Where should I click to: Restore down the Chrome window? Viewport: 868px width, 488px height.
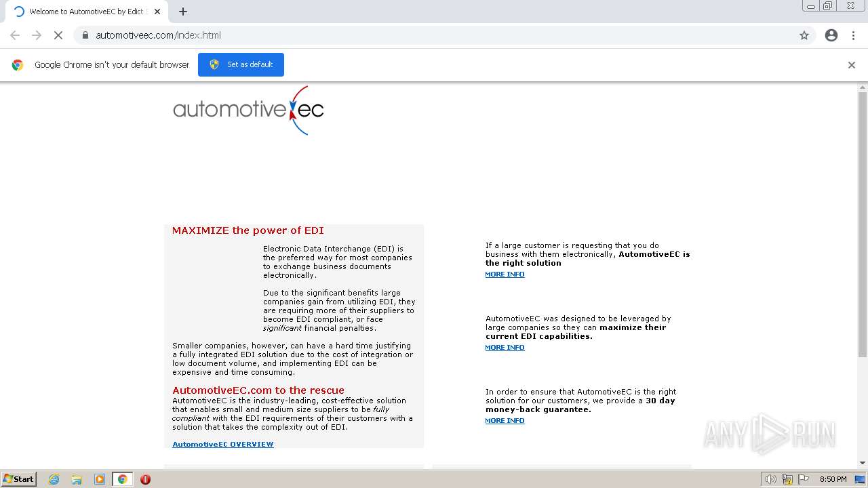tap(828, 6)
